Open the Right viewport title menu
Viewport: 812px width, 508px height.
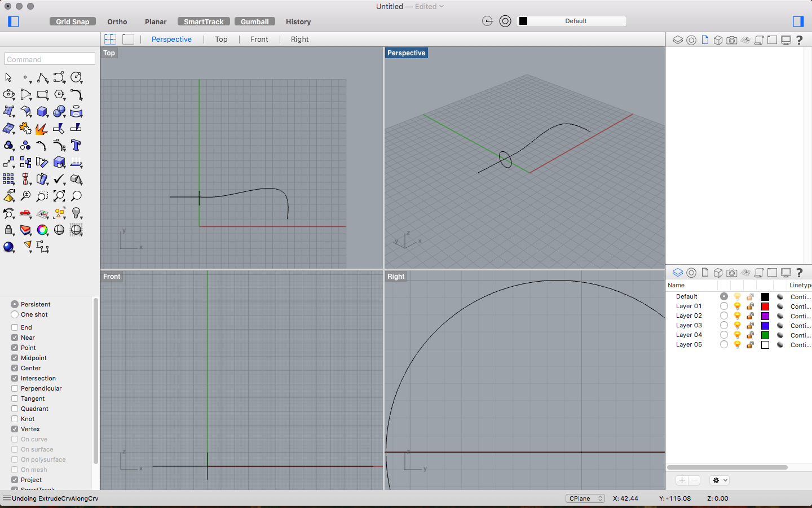click(x=396, y=277)
